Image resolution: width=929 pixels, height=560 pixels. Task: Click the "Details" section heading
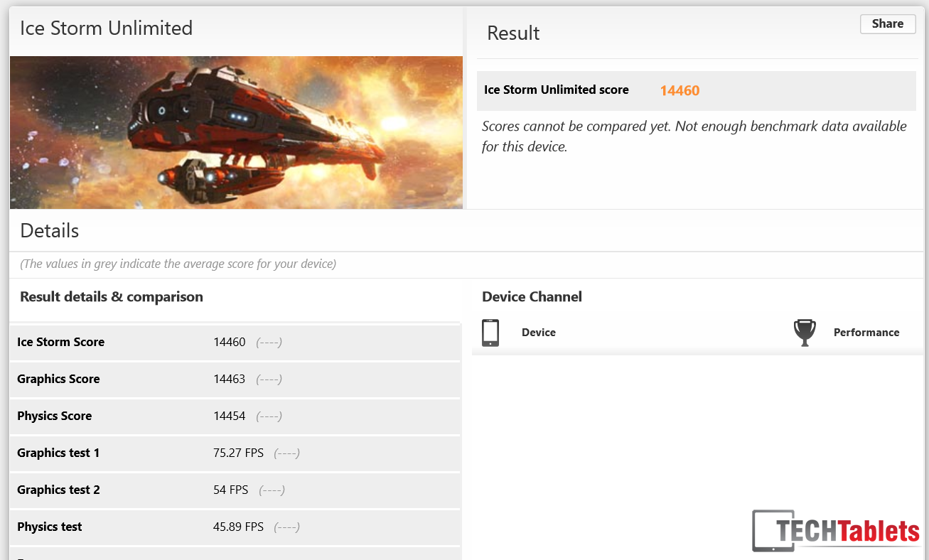coord(50,231)
